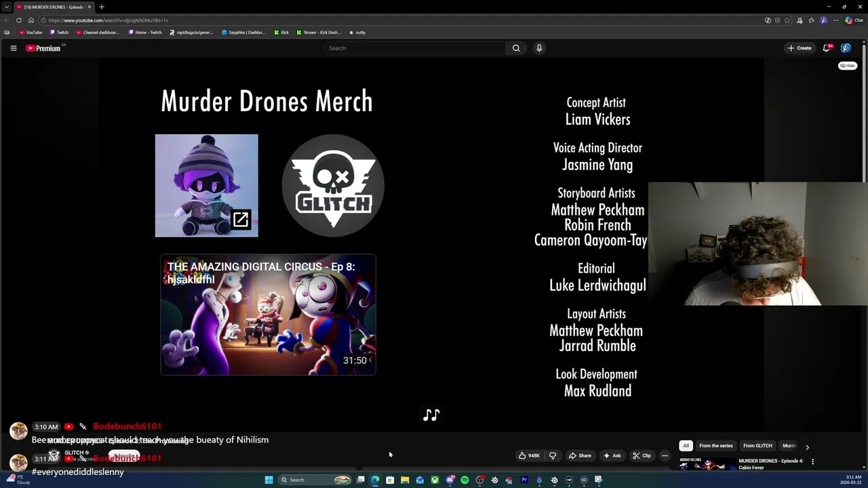The height and width of the screenshot is (488, 868).
Task: Click the GLITCH channel name below video
Action: pyautogui.click(x=74, y=453)
